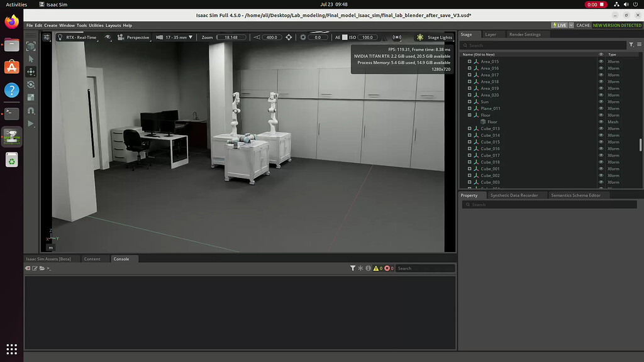Click the LIVE sync button

click(559, 25)
